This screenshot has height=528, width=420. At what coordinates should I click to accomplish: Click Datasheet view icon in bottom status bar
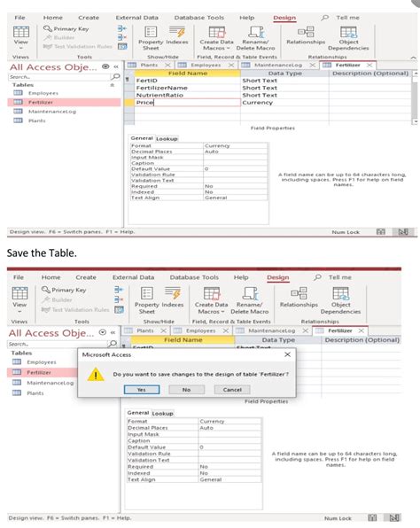point(372,517)
